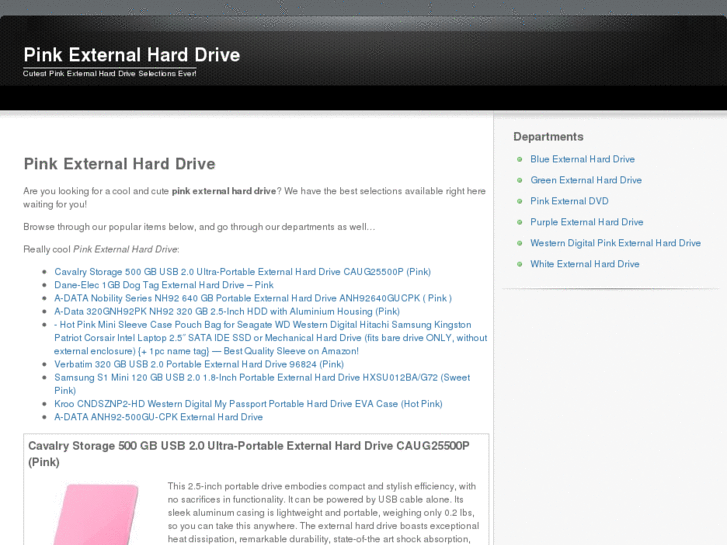Click the product description starting This 2.5-inch portable
The width and height of the screenshot is (727, 545).
(323, 513)
